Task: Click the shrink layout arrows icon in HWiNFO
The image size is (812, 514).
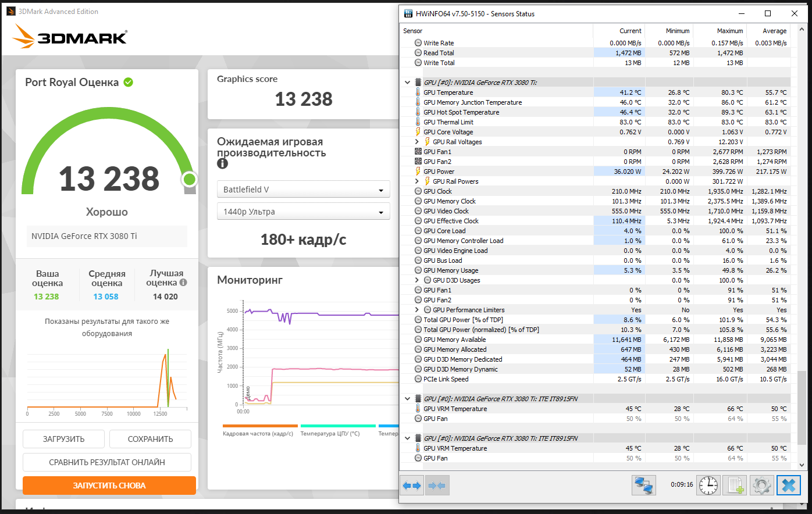Action: pyautogui.click(x=437, y=485)
